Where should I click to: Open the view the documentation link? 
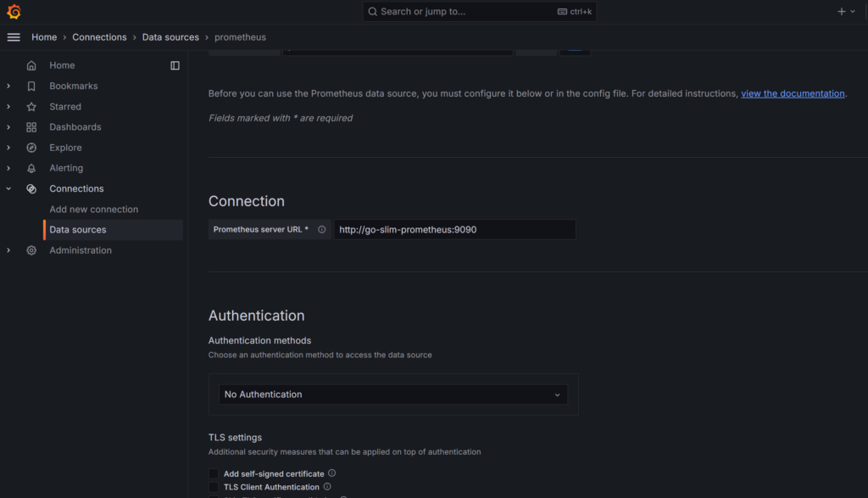coord(793,93)
